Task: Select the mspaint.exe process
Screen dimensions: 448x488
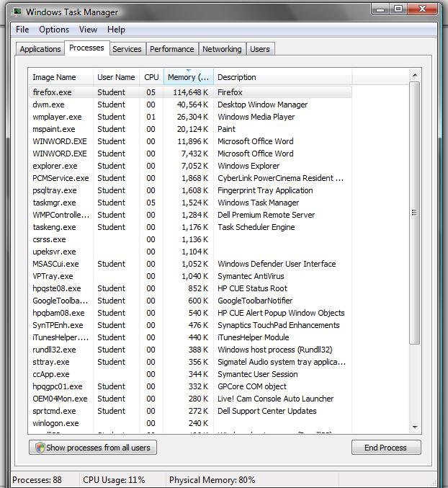Action: [x=190, y=129]
